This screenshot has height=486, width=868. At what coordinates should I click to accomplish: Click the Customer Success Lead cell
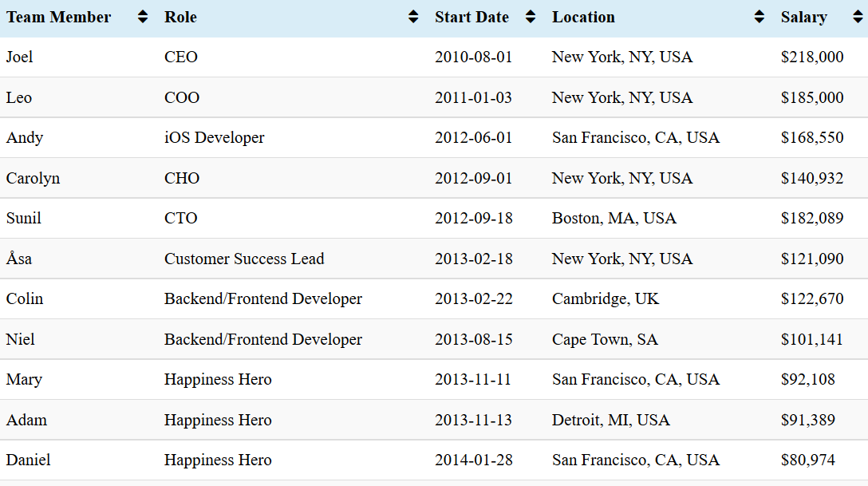(x=244, y=259)
